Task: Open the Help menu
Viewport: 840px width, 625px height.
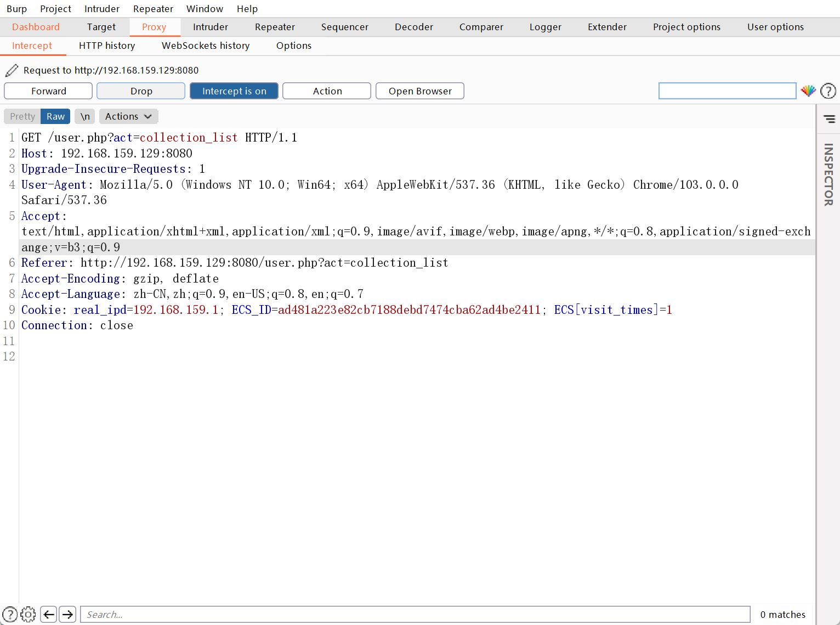Action: [x=247, y=9]
